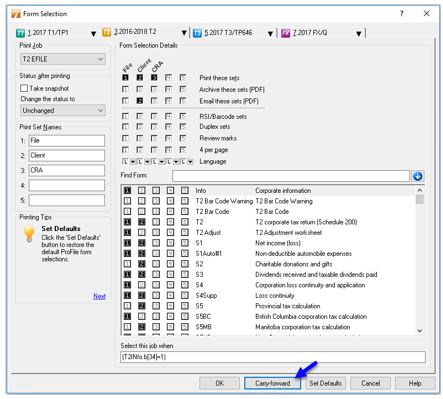The width and height of the screenshot is (443, 399).
Task: Click the blue Find Form arrow icon
Action: click(417, 176)
